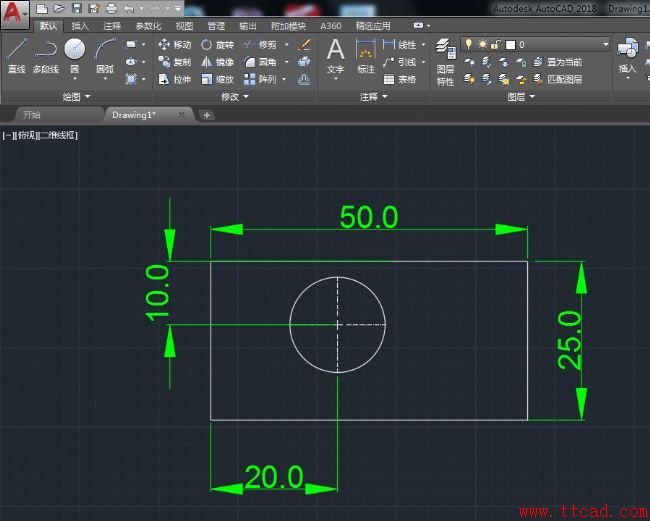Add a new drawing tab

tap(207, 115)
